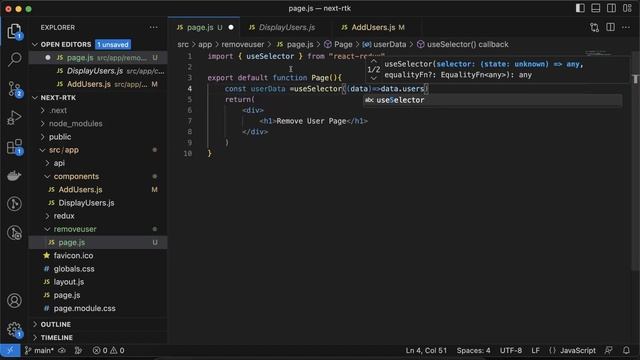640x360 pixels.
Task: Collapse the OPEN EDITORS section
Action: (35, 44)
